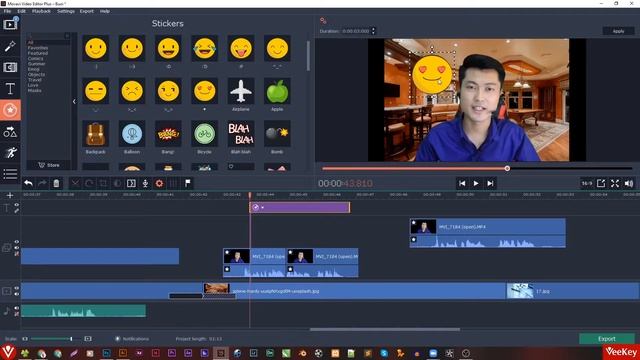Click the Split scissors tool
The image size is (640, 360).
(75, 183)
